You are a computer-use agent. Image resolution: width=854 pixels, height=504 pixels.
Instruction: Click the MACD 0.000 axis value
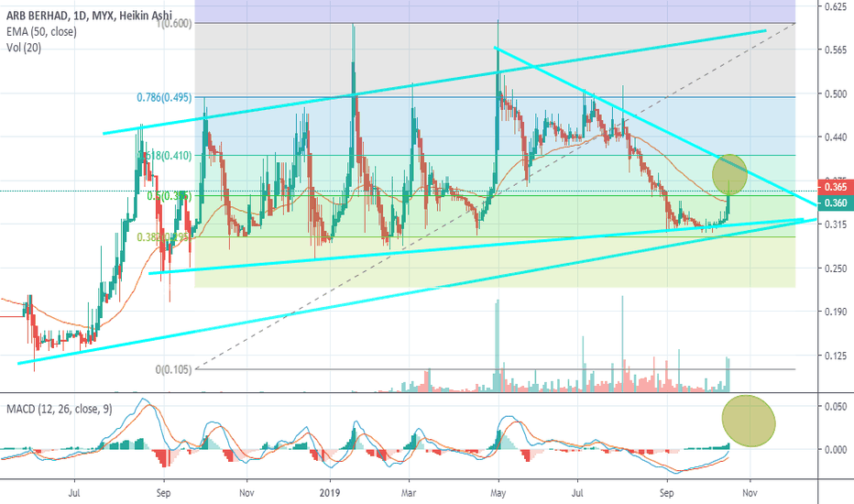point(836,450)
